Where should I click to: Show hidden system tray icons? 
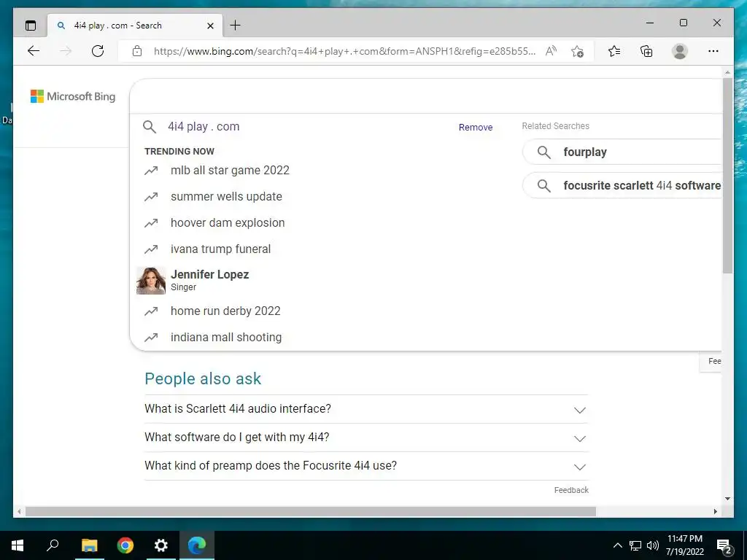coord(617,545)
